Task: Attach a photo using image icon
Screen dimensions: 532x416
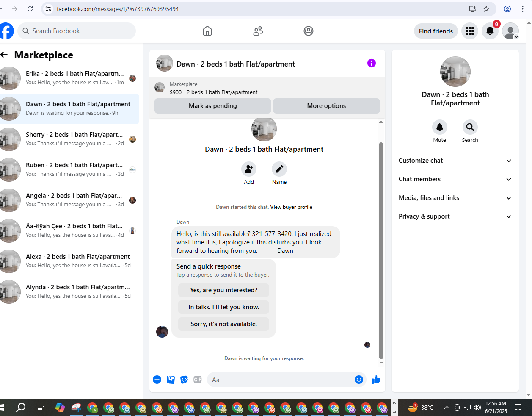Action: coord(171,380)
